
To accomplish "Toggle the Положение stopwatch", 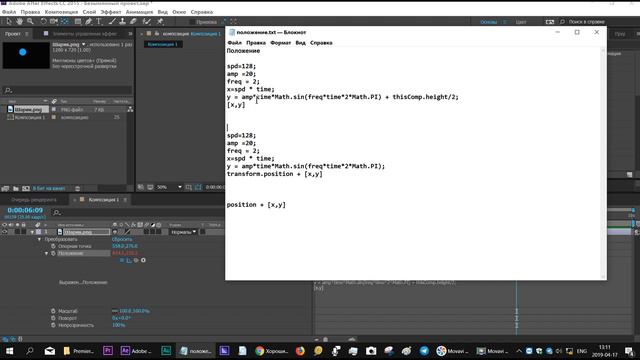I will pyautogui.click(x=53, y=253).
